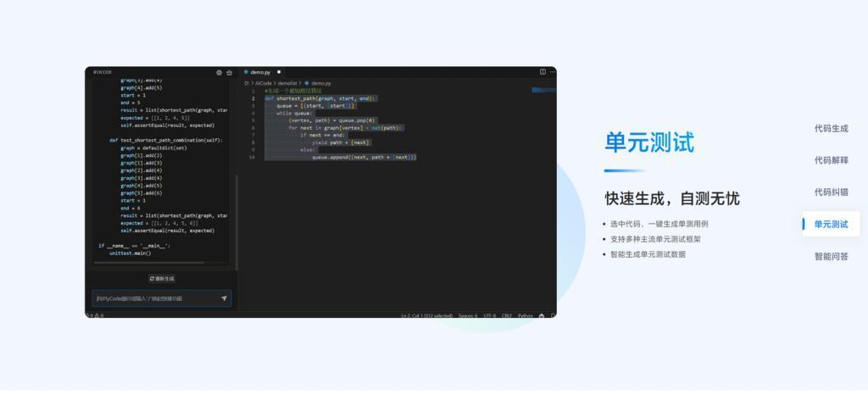Click the clear-chat icon beside the gear
The image size is (868, 395).
tap(229, 72)
